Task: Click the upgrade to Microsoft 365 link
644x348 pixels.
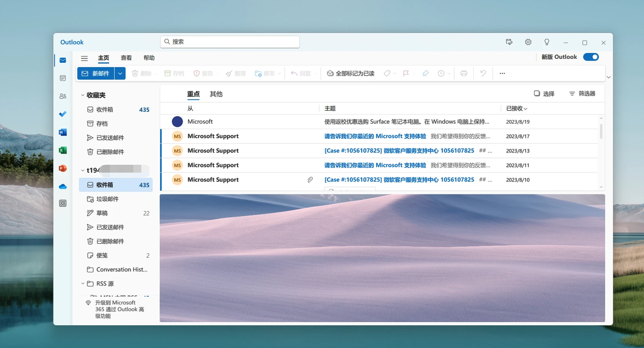Action: [119, 310]
